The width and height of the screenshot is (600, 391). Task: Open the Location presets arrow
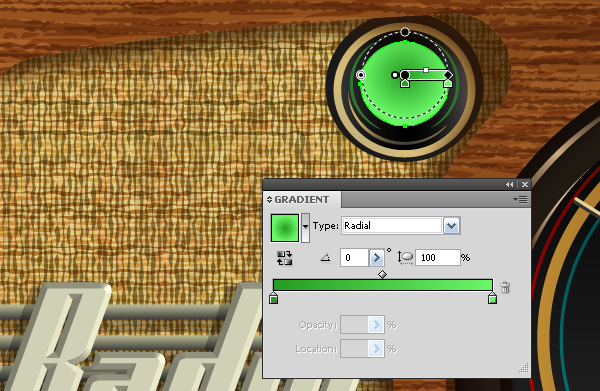click(377, 349)
